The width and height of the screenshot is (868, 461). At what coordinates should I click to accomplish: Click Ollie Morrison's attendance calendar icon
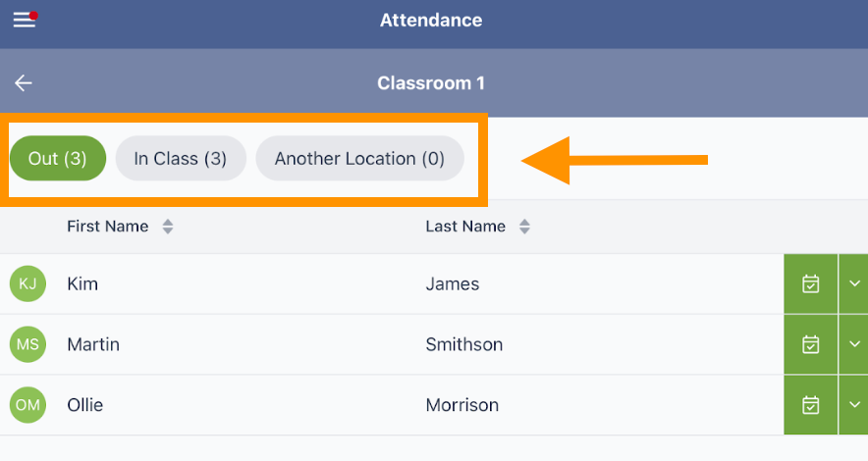click(x=810, y=405)
